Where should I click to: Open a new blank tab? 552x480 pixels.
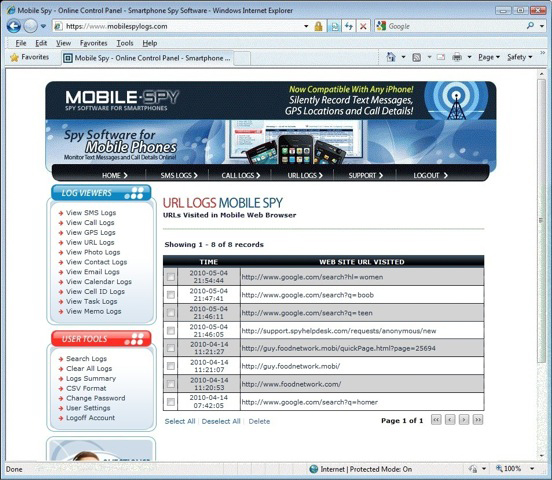pyautogui.click(x=242, y=58)
